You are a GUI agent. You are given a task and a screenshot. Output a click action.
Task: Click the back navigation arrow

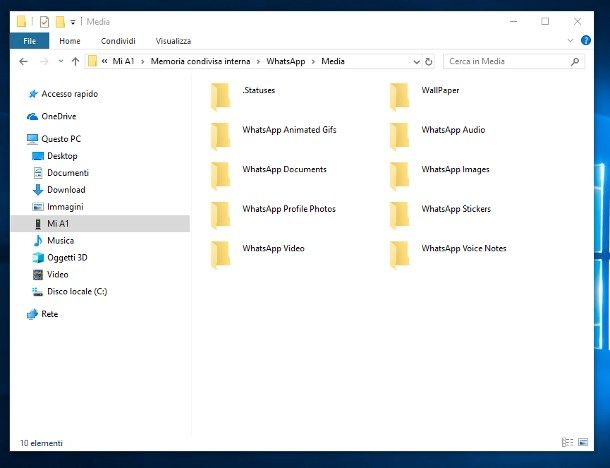tap(24, 61)
